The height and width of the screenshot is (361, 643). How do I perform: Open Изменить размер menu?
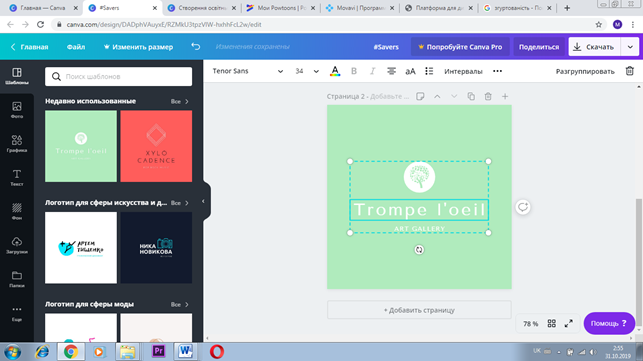tap(138, 47)
